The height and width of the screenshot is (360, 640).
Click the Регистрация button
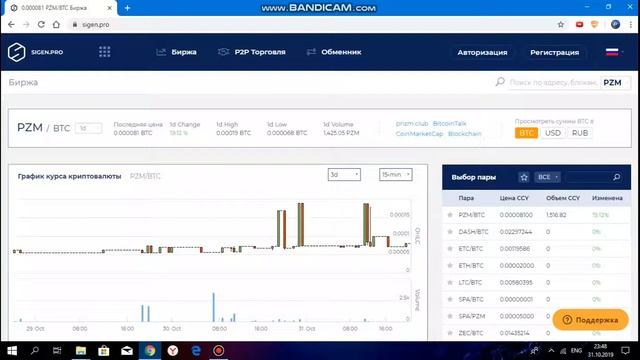(554, 52)
